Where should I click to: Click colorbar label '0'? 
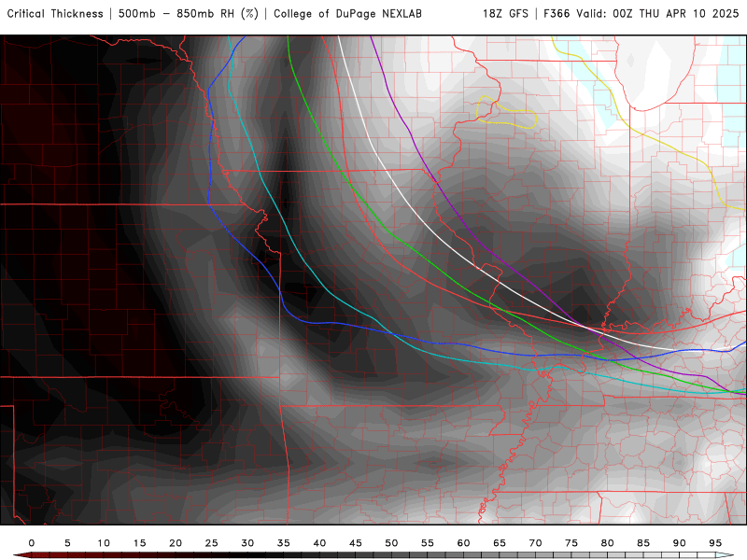pyautogui.click(x=32, y=543)
